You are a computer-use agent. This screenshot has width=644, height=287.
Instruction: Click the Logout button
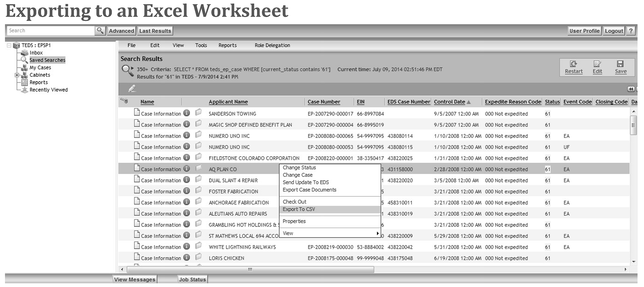point(614,31)
